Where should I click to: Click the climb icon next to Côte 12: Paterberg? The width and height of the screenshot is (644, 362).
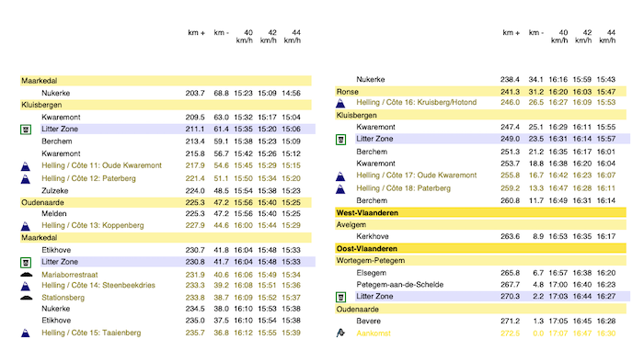point(26,179)
